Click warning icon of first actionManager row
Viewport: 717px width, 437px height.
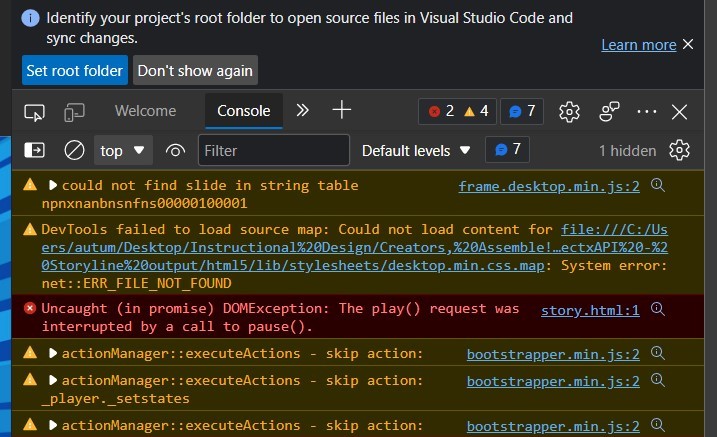pyautogui.click(x=30, y=352)
